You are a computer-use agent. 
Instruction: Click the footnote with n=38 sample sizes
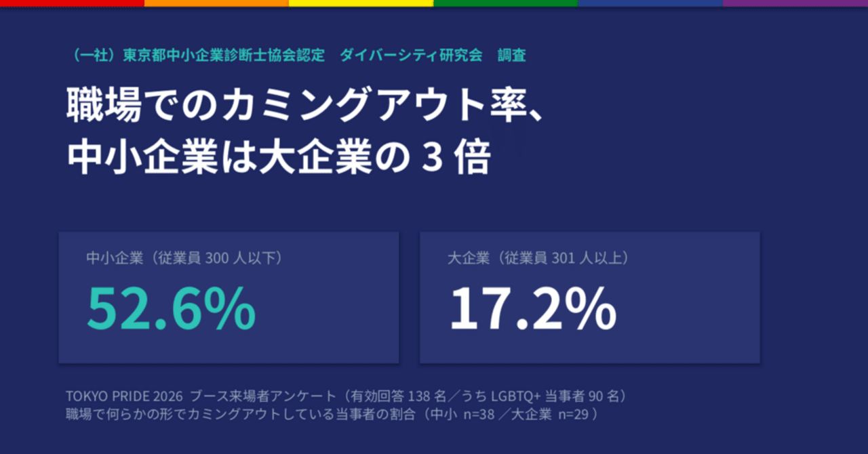pyautogui.click(x=332, y=413)
